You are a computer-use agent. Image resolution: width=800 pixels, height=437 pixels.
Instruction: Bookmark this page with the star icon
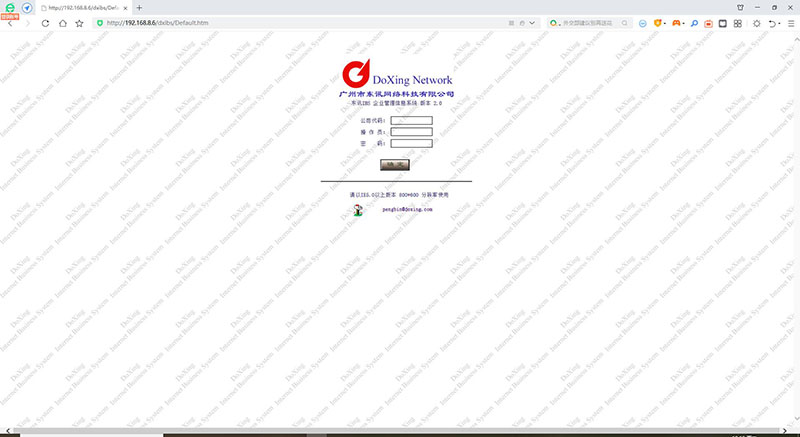(x=80, y=23)
